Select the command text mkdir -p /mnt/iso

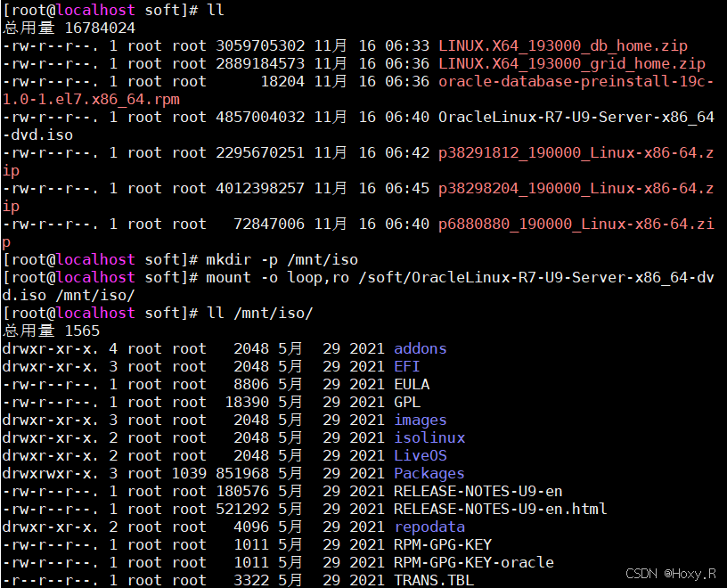[x=282, y=259]
